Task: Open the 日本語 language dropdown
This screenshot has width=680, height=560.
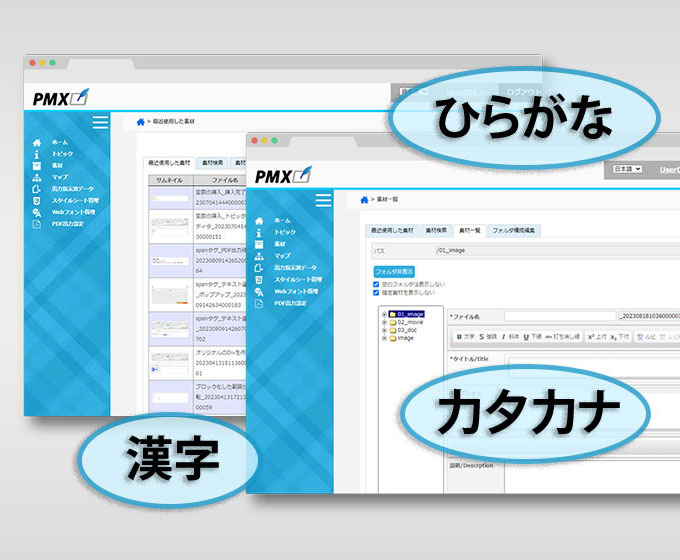Action: point(627,170)
